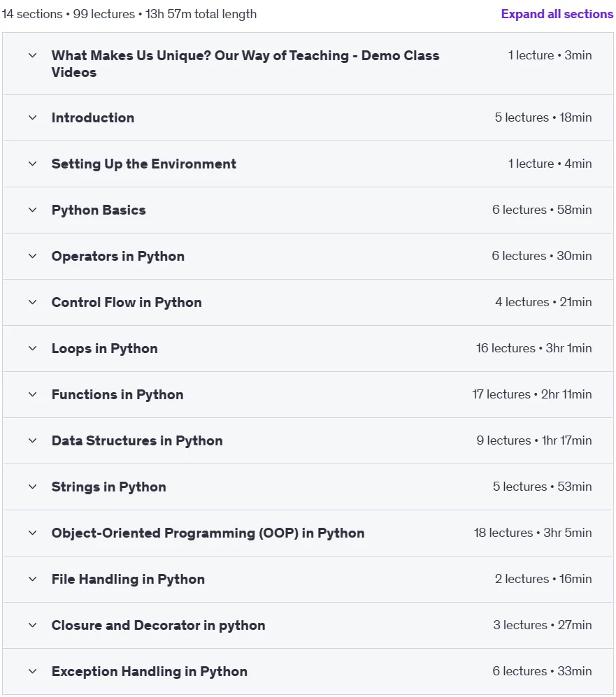616x697 pixels.
Task: Click chevron beside Data Structures in Python
Action: pyautogui.click(x=32, y=440)
